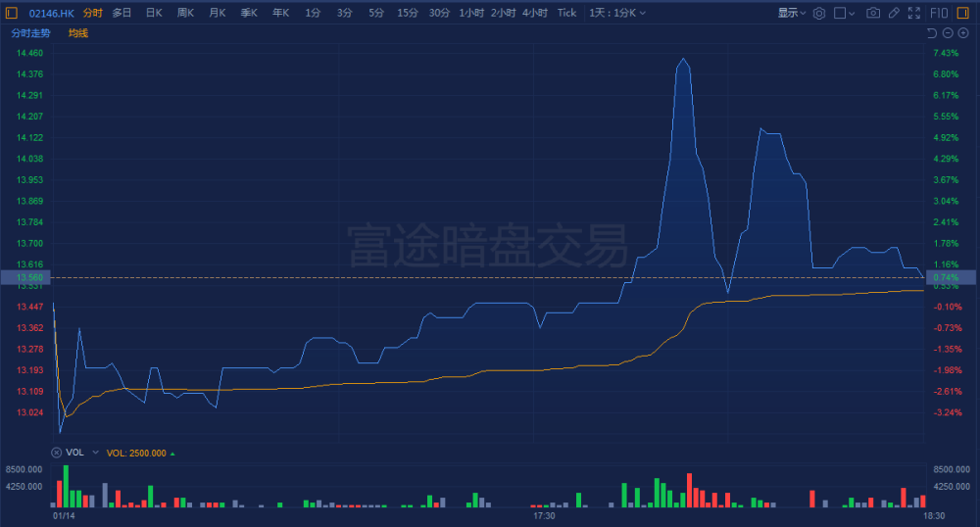980x527 pixels.
Task: Enter fullscreen chart mode
Action: [914, 13]
